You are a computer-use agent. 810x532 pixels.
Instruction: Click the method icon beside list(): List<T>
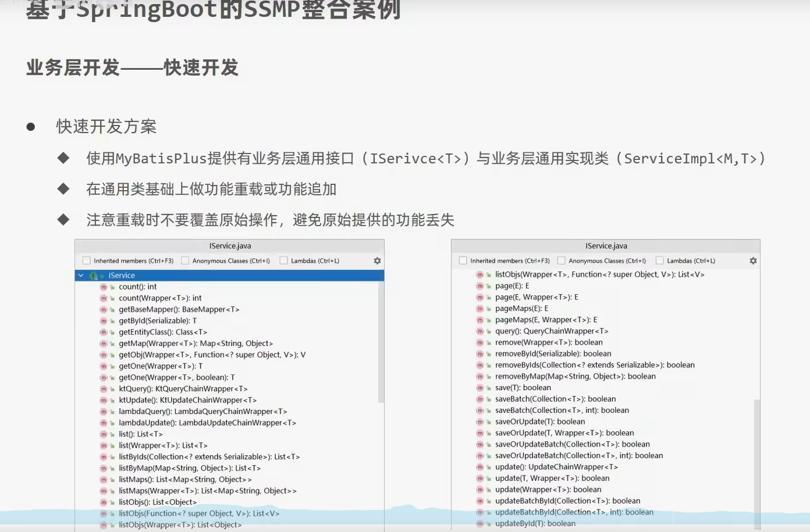tap(104, 434)
